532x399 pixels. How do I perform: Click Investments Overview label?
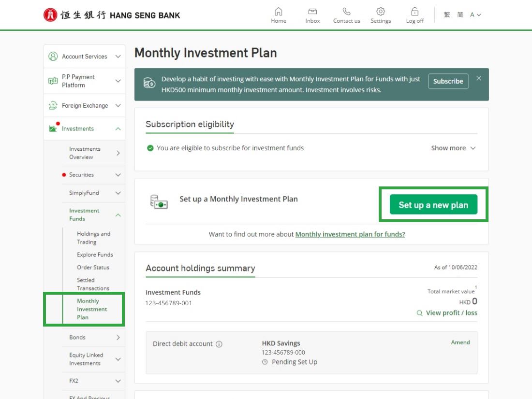[85, 153]
